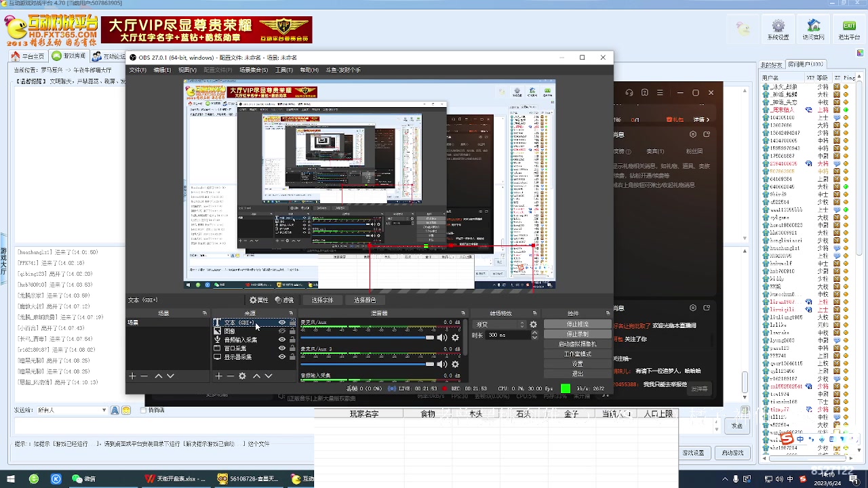Open filters (滤镜) for the selected source
868x488 pixels.
[x=284, y=300]
